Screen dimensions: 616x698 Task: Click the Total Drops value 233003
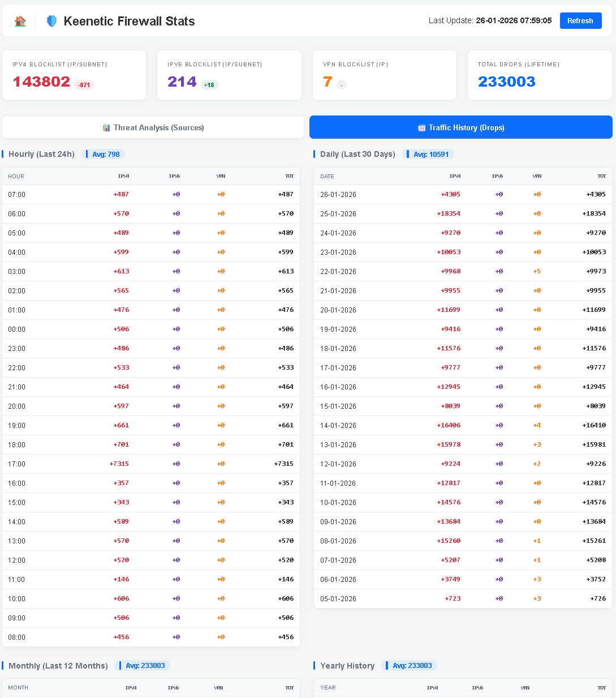tap(506, 82)
